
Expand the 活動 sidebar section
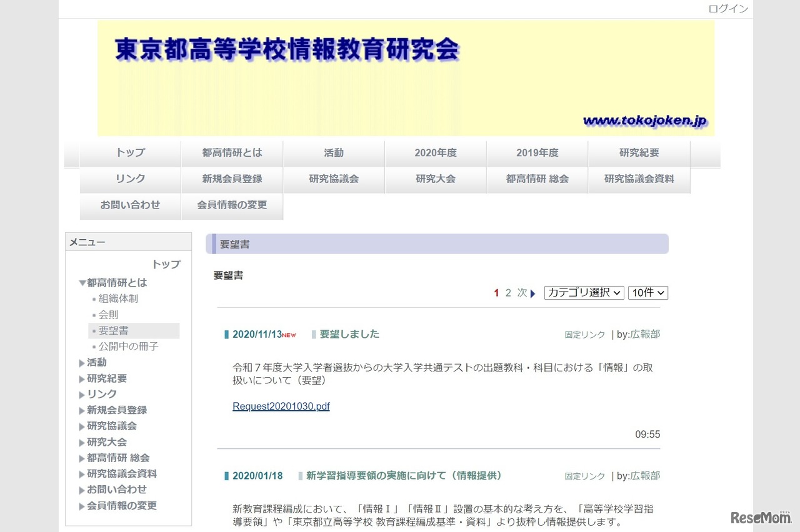(97, 362)
